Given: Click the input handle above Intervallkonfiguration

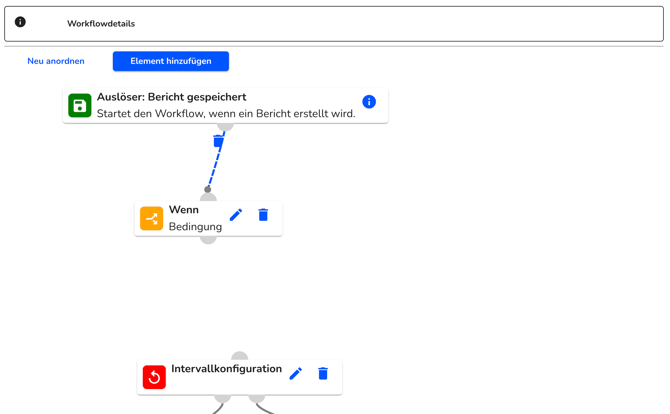Looking at the screenshot, I should [x=239, y=356].
